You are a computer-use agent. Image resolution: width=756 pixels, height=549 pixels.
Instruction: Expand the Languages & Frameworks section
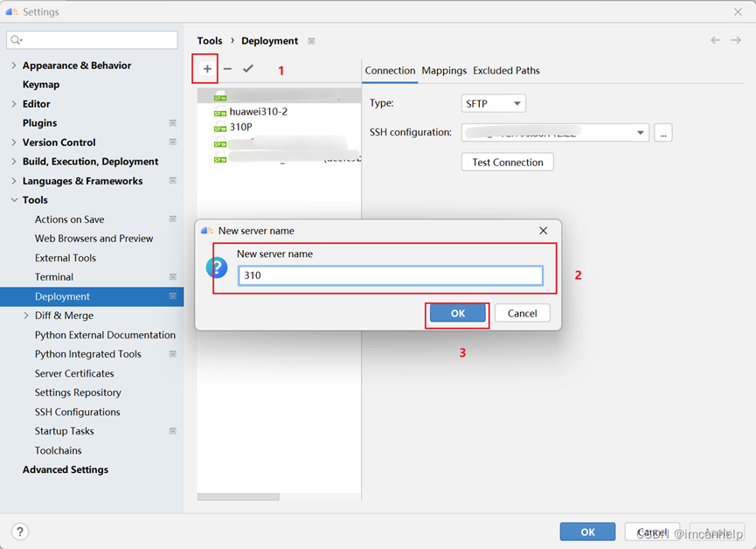[x=14, y=180]
